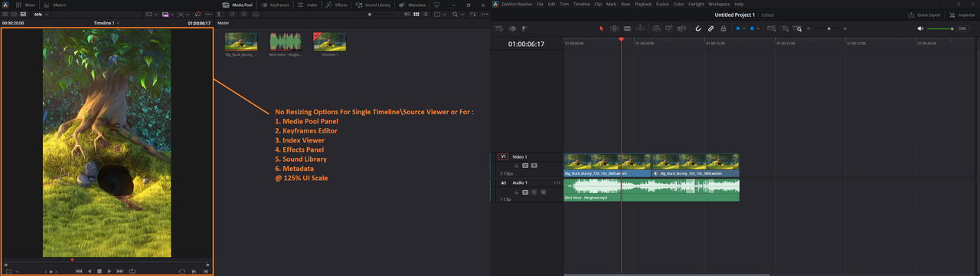Open the Timeline 1 name dropdown
The width and height of the screenshot is (980, 276).
tap(107, 23)
